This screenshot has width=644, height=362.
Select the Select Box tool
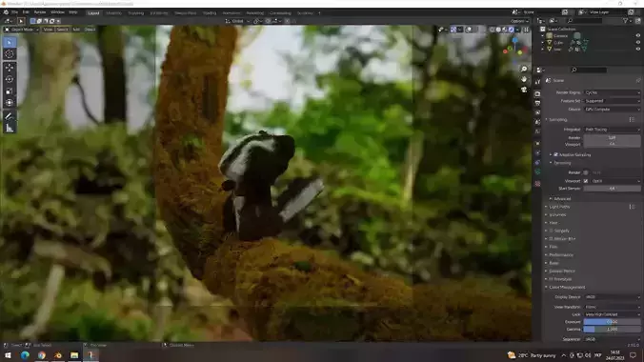click(x=10, y=42)
